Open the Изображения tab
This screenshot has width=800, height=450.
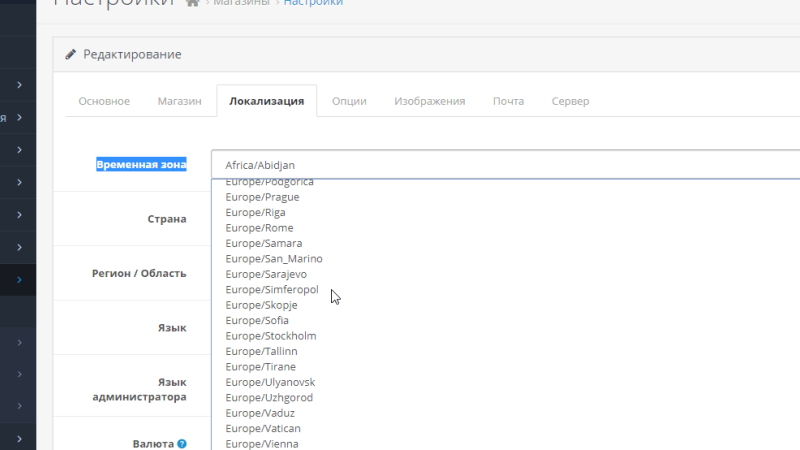430,101
